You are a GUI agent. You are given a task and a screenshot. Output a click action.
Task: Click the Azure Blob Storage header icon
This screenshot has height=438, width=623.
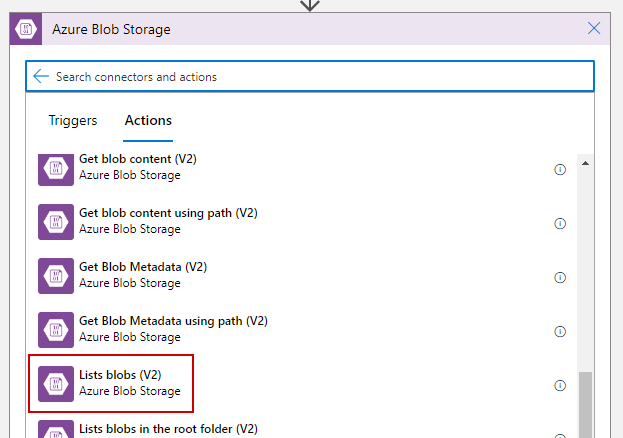coord(26,29)
